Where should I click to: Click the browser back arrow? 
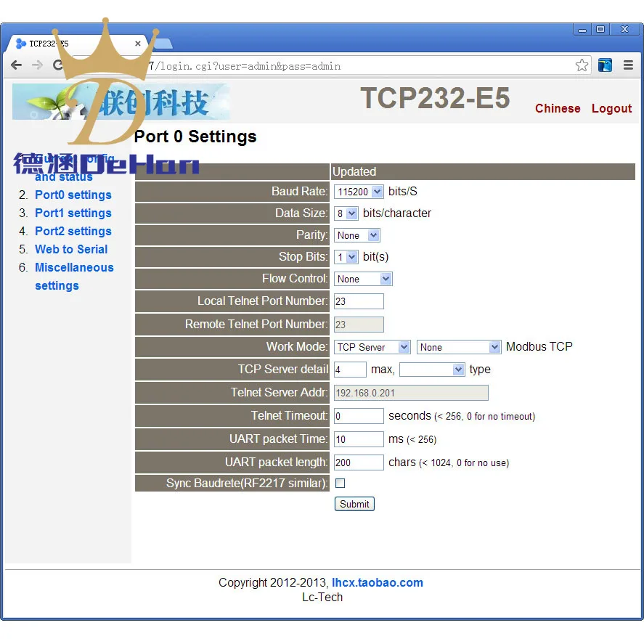point(17,65)
